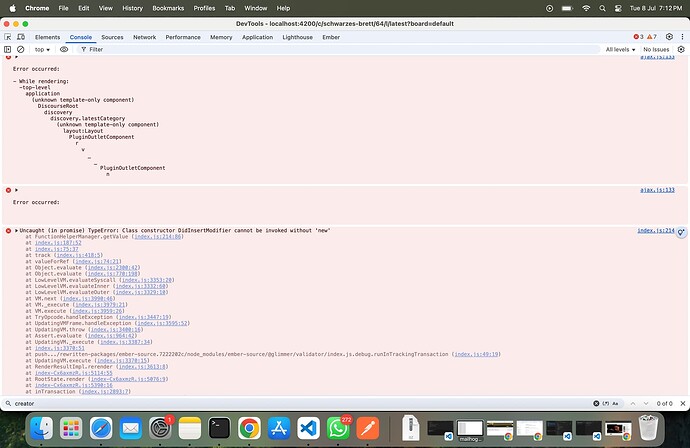Open Mail from the Dock

131,428
